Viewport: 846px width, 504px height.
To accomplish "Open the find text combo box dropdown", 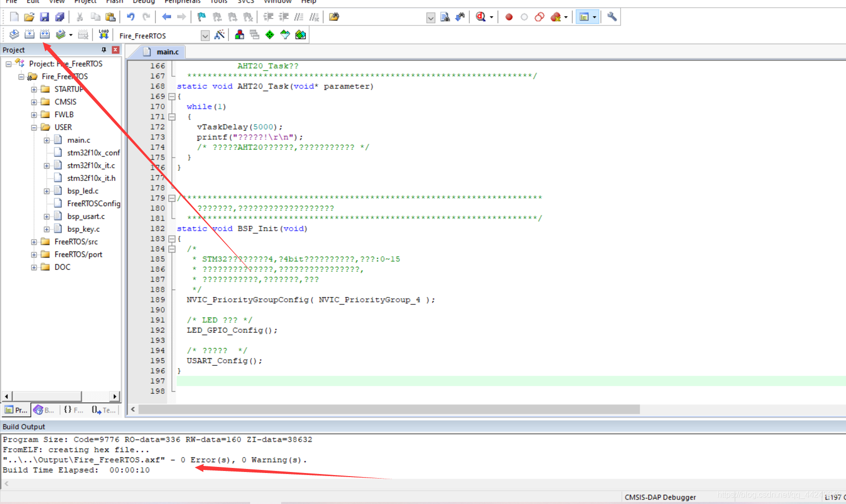I will tap(431, 18).
